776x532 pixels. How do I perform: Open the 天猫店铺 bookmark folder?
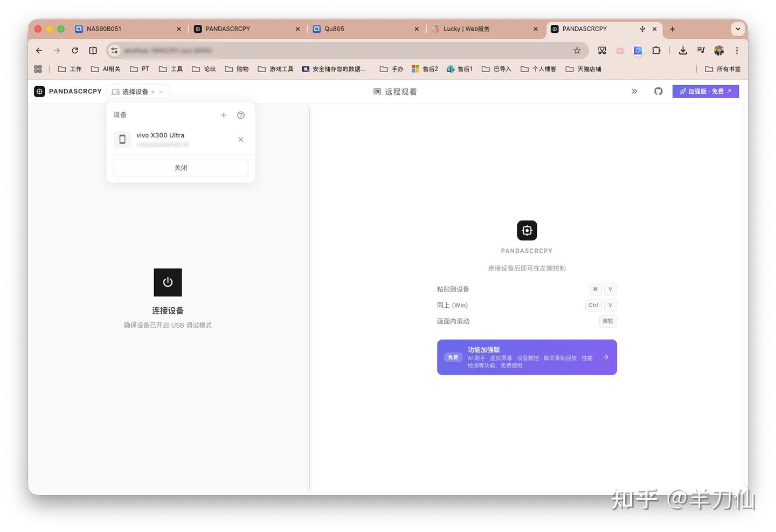tap(583, 69)
